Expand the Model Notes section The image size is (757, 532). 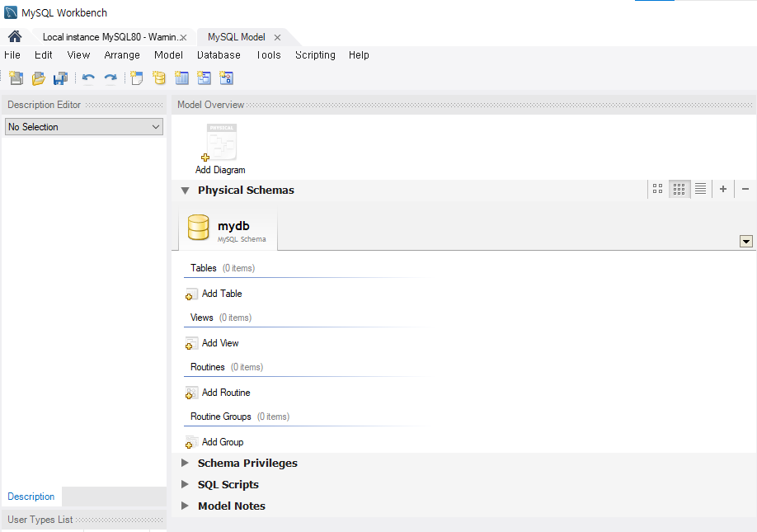tap(185, 506)
